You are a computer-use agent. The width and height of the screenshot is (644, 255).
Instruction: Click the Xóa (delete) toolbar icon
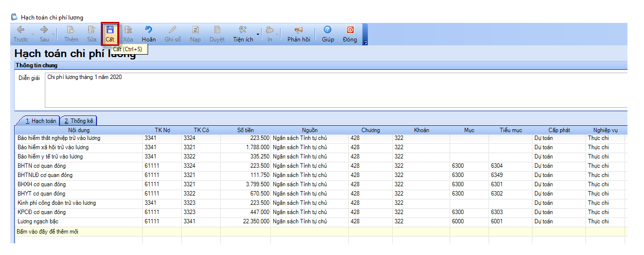pyautogui.click(x=128, y=30)
